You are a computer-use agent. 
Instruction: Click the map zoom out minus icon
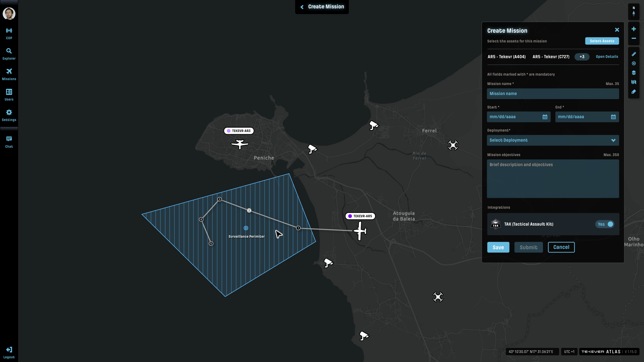[x=634, y=38]
